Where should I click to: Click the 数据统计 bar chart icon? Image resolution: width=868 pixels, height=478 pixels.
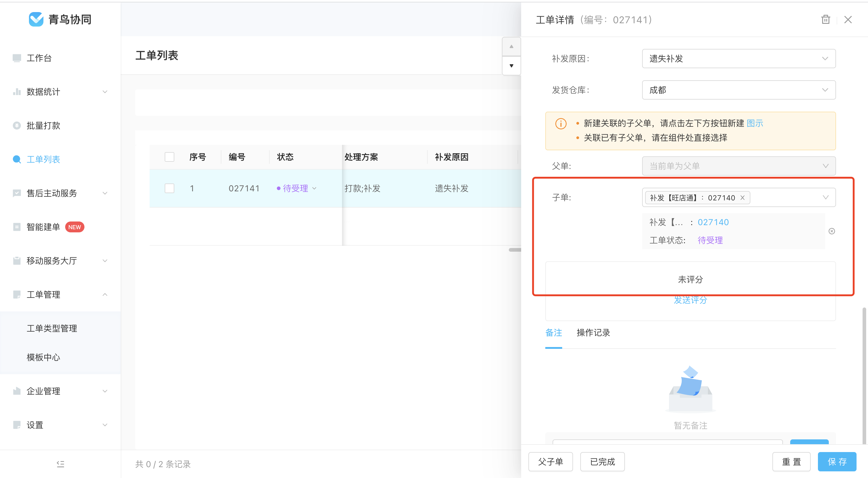pos(17,92)
